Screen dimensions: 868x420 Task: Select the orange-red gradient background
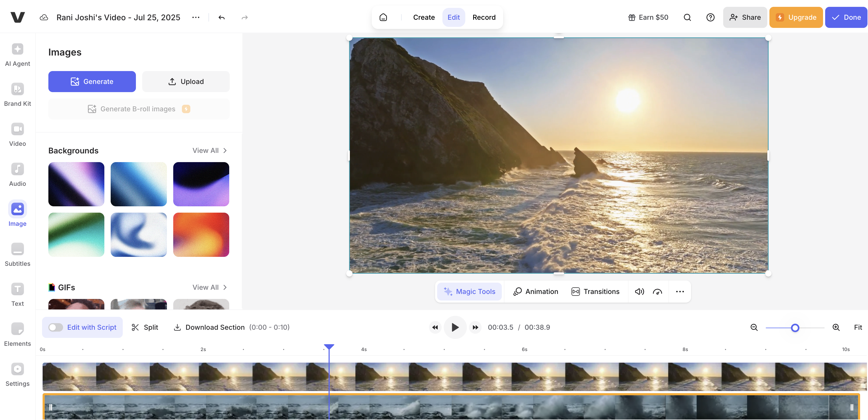coord(201,234)
